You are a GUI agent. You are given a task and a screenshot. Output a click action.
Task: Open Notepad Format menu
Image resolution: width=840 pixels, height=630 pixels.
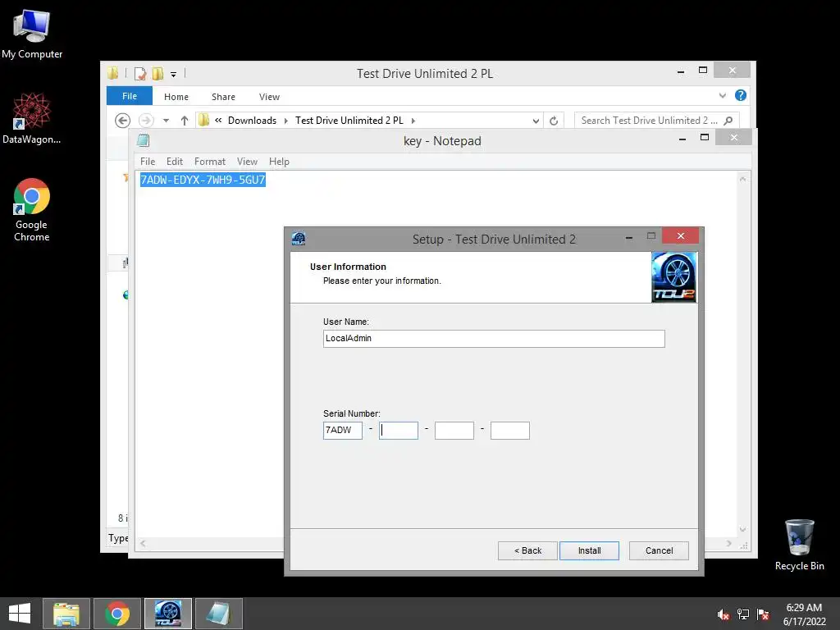pos(210,162)
